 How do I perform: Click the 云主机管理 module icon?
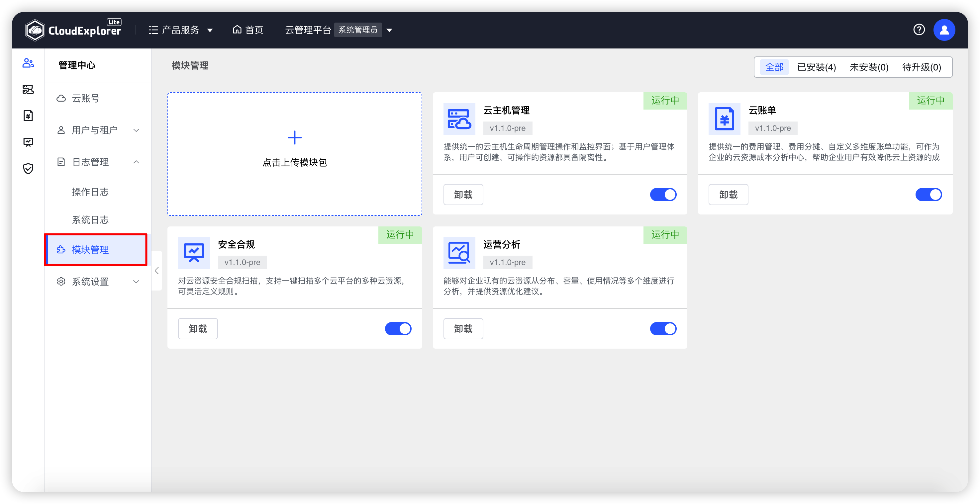point(459,119)
